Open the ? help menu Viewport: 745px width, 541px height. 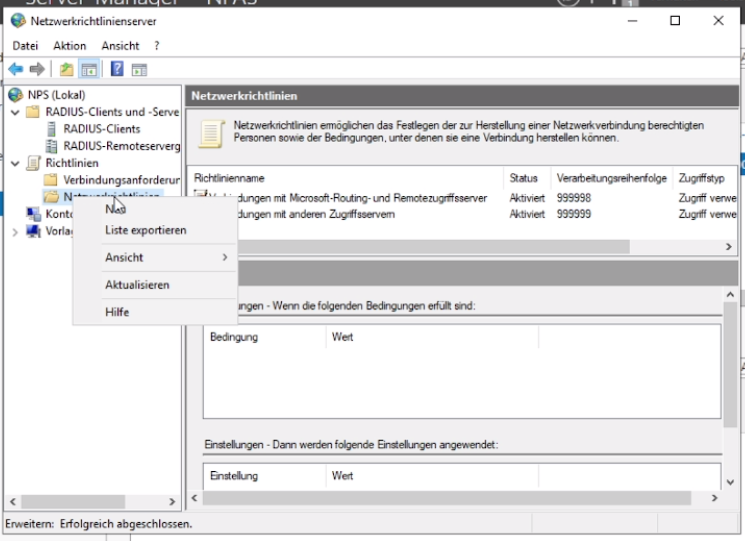(157, 46)
